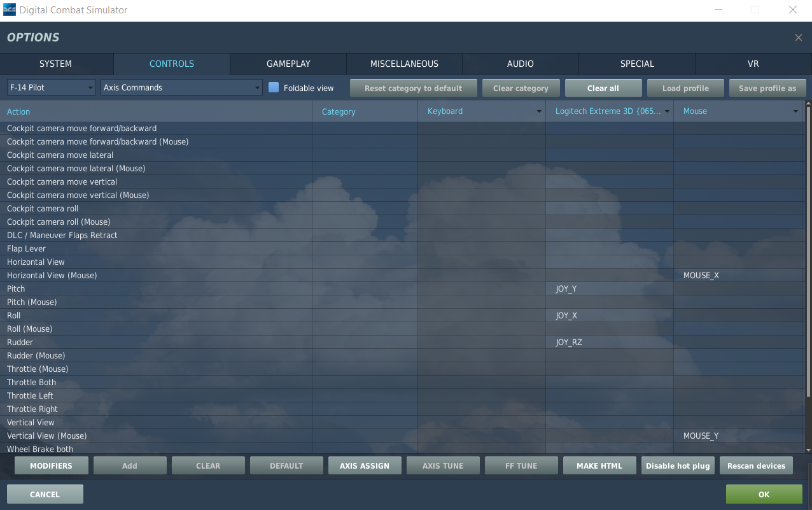Click the AXIS ASSIGN button
Image resolution: width=812 pixels, height=510 pixels.
click(365, 465)
